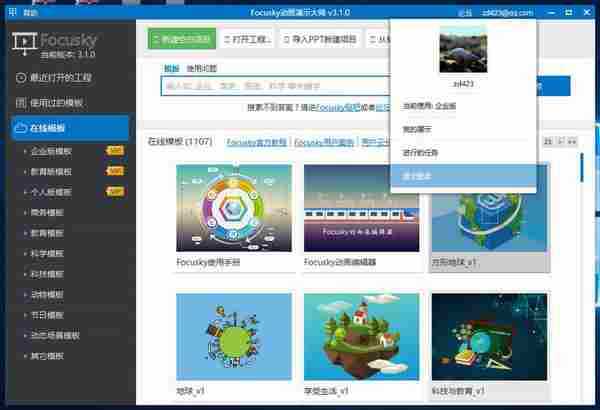Click the last view-mode icon above templates
Viewport: 600px width, 410px height.
[572, 142]
